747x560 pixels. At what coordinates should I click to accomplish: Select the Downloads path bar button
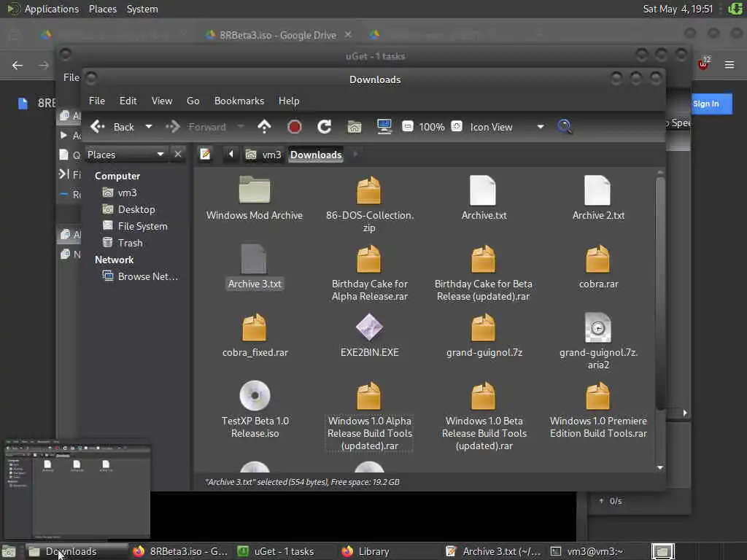pos(316,155)
